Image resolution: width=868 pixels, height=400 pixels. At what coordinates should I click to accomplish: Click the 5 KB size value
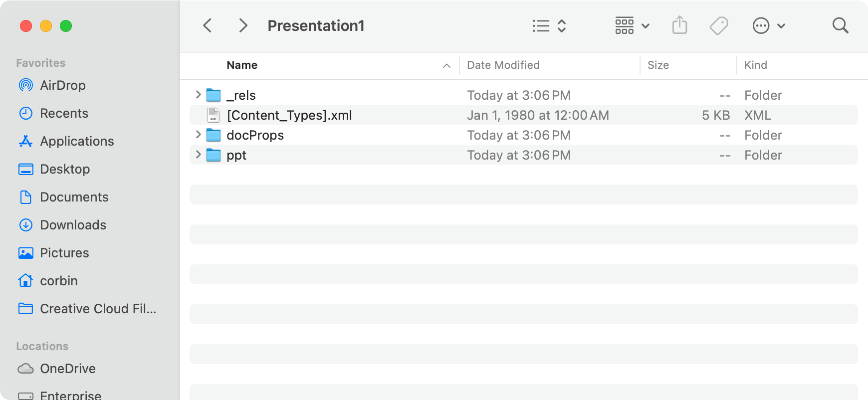(716, 115)
